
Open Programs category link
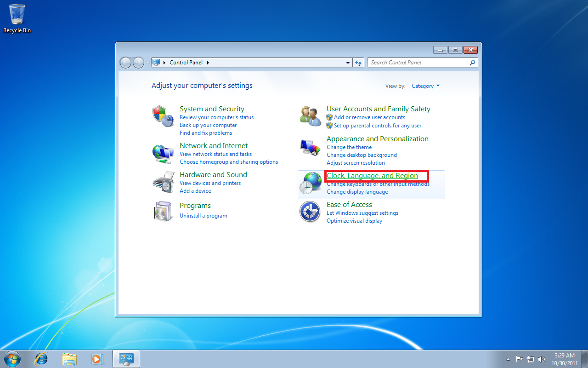click(195, 206)
